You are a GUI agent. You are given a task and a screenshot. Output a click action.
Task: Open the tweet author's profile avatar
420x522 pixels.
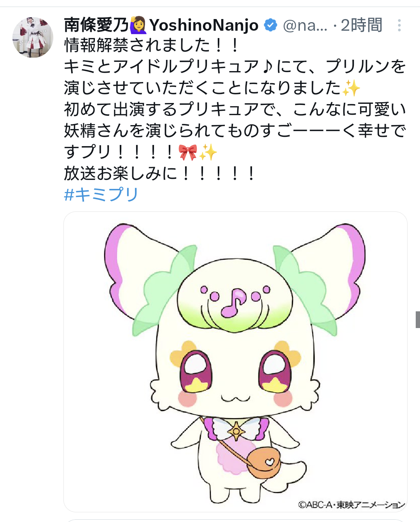(33, 37)
